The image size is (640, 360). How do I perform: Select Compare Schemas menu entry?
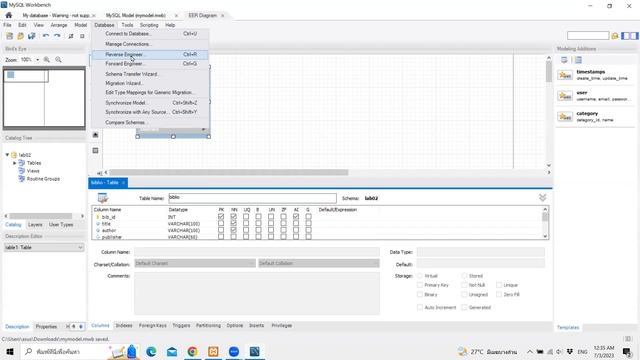tap(150, 122)
